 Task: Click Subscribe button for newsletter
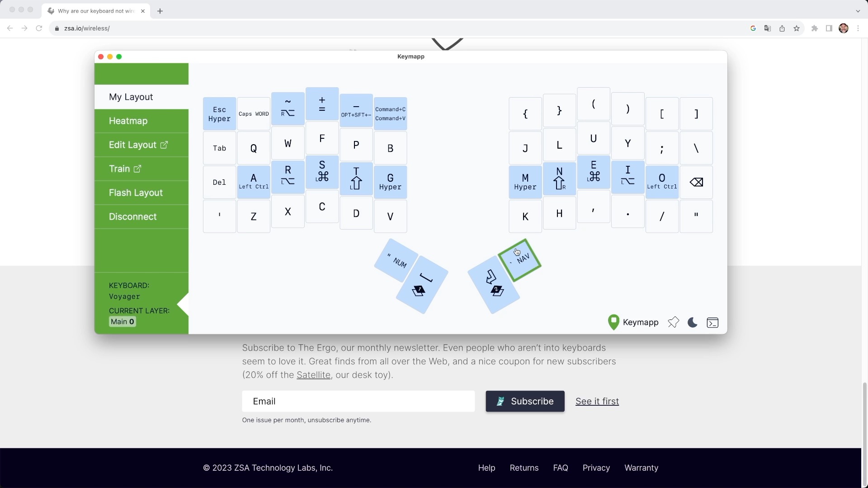point(525,401)
